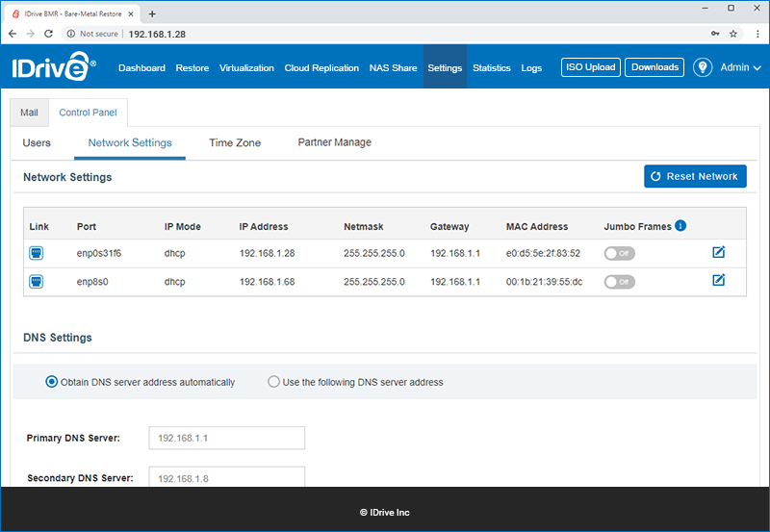Open the Mail settings tab

point(30,113)
